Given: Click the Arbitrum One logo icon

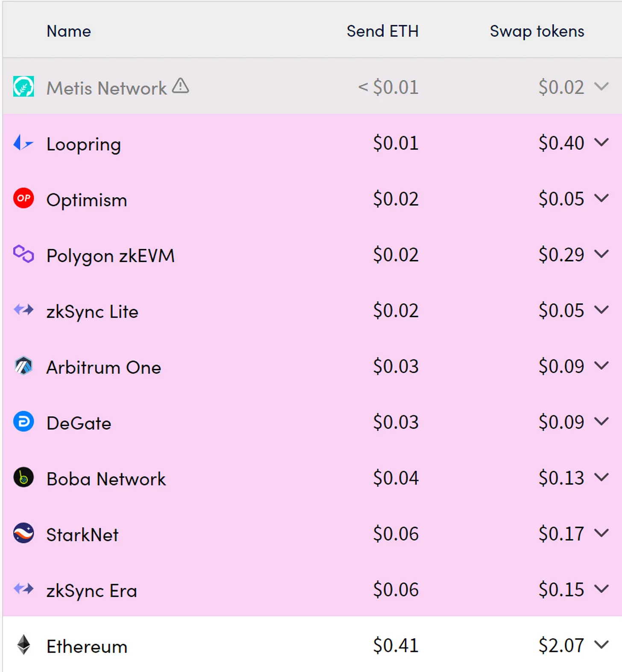Looking at the screenshot, I should pyautogui.click(x=23, y=366).
